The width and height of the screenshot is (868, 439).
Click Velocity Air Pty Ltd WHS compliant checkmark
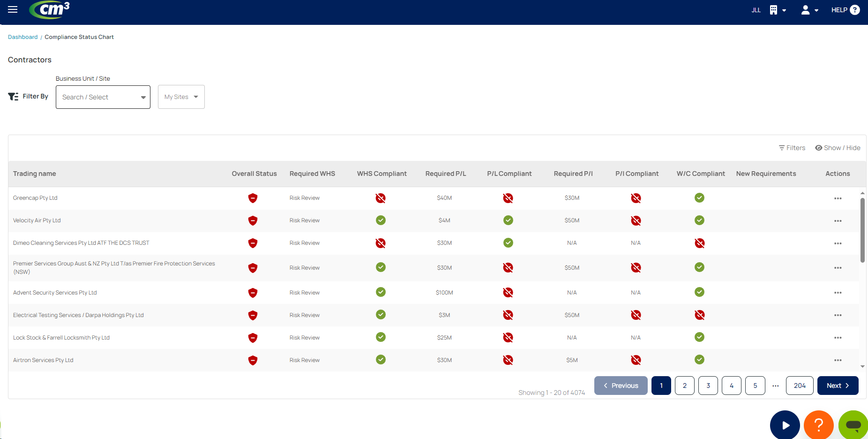(x=381, y=220)
